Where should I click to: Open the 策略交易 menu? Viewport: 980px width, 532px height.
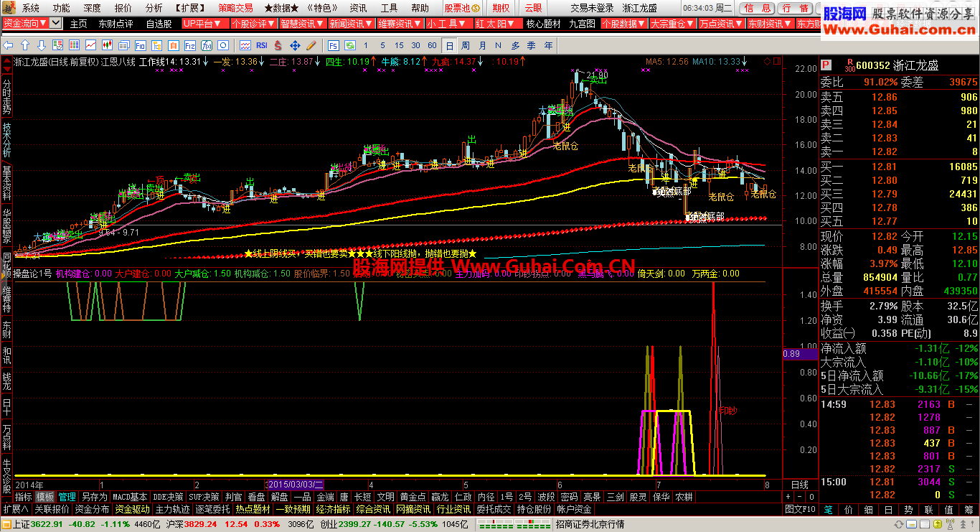[236, 8]
